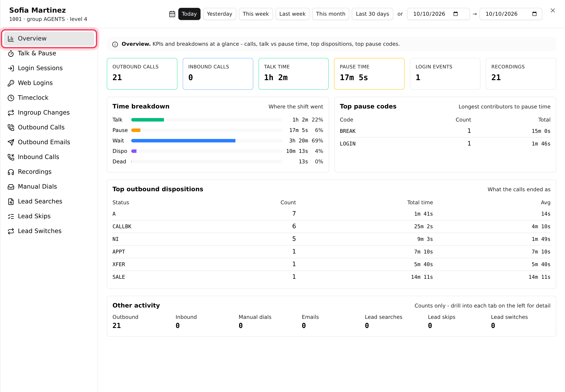Click the Recordings headphones icon

11,172
